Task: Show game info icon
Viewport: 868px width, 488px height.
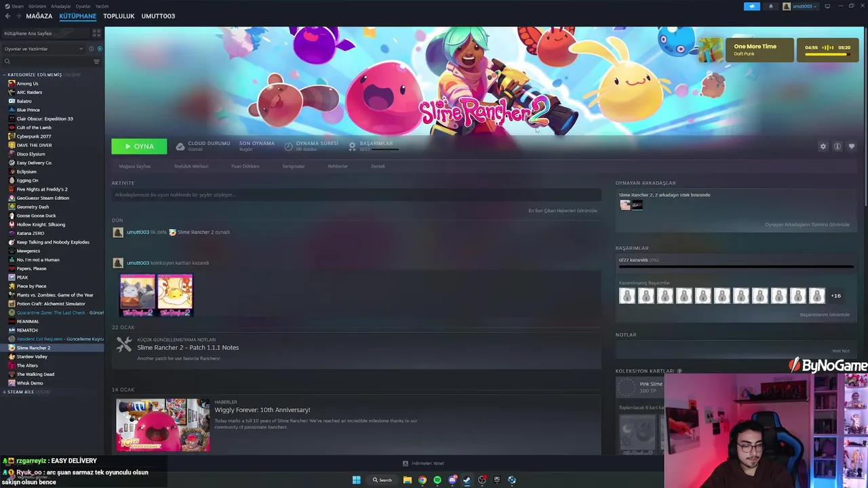Action: tap(837, 146)
